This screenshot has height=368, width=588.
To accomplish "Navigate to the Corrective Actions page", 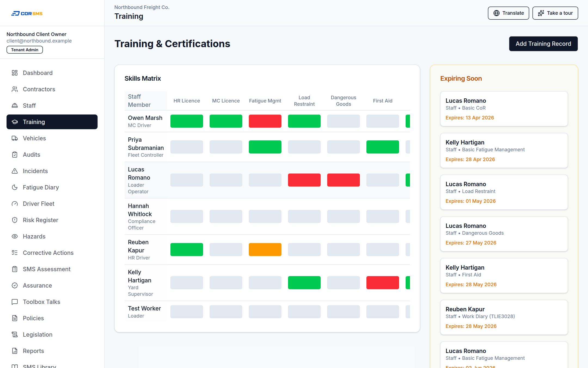I will [x=52, y=253].
